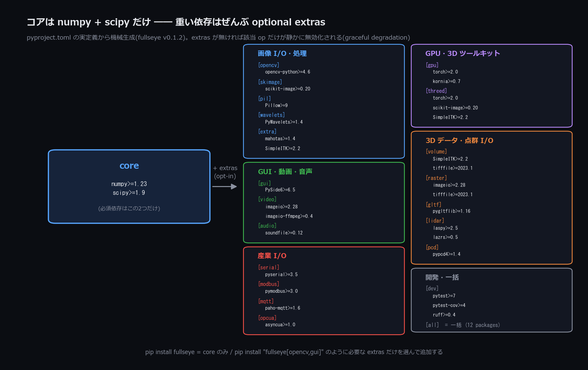The width and height of the screenshot is (588, 370).
Task: Select the "[audio]" extra name
Action: coord(267,226)
